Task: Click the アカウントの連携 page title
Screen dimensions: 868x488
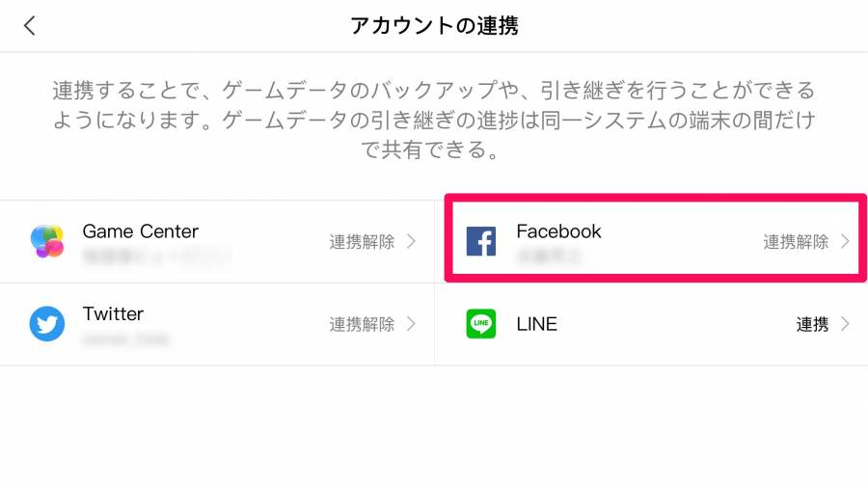Action: (x=435, y=26)
